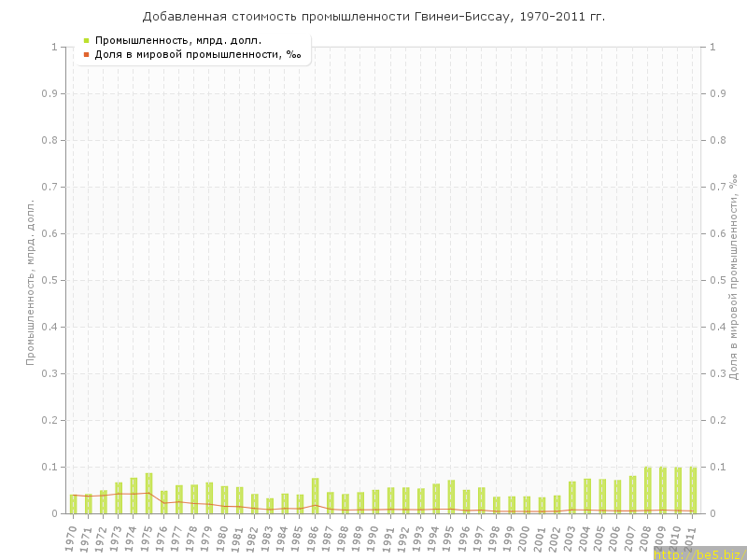Select the bar for year 1995

point(451,497)
